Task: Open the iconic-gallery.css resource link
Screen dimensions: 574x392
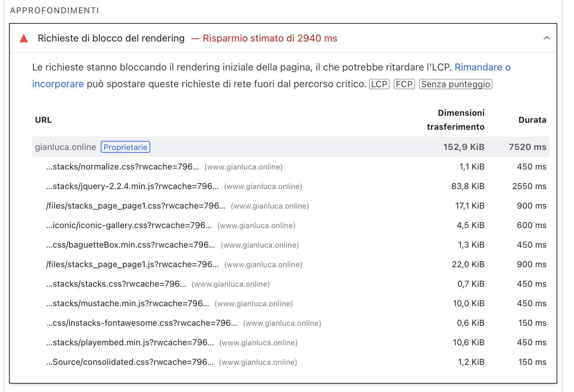Action: point(129,226)
